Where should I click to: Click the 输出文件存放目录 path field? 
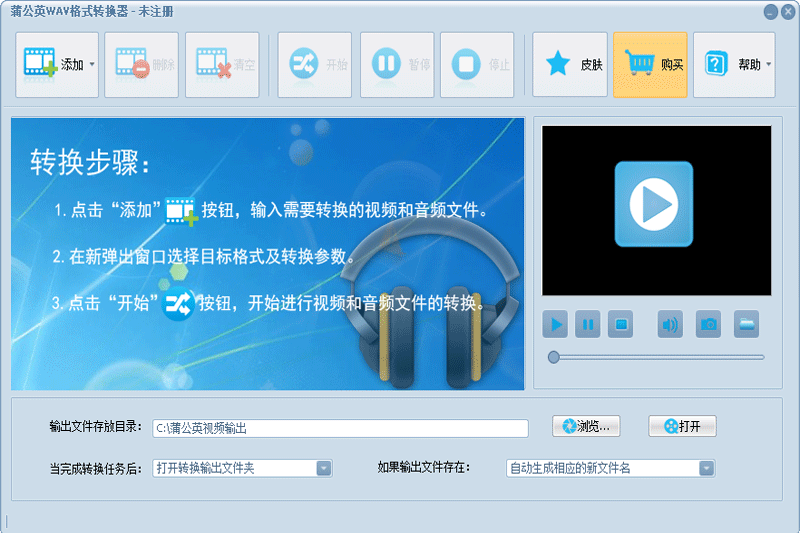[x=340, y=428]
